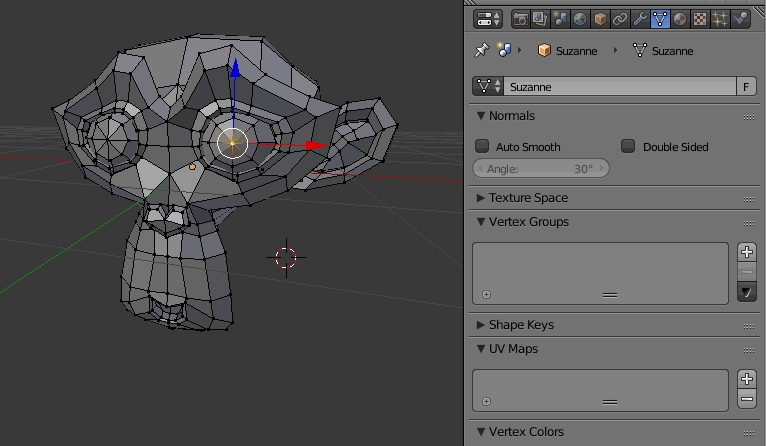Expand the Texture Space panel
Image resolution: width=766 pixels, height=446 pixels.
click(x=481, y=198)
